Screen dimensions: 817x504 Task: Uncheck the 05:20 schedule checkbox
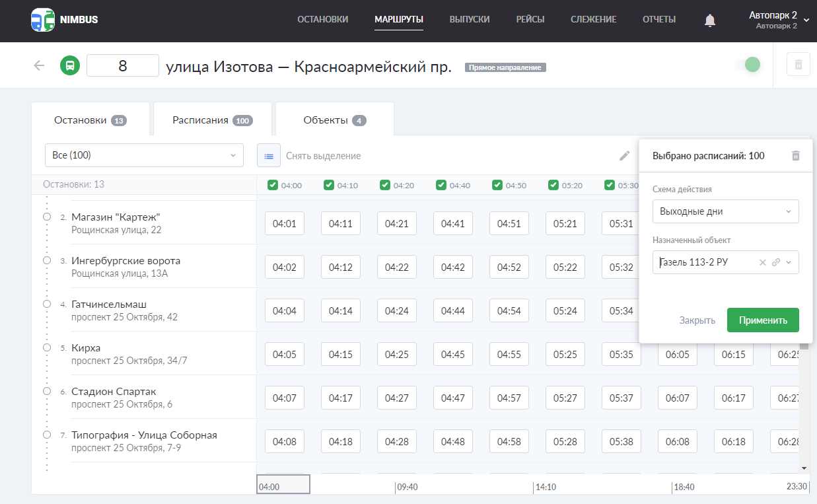(x=553, y=186)
